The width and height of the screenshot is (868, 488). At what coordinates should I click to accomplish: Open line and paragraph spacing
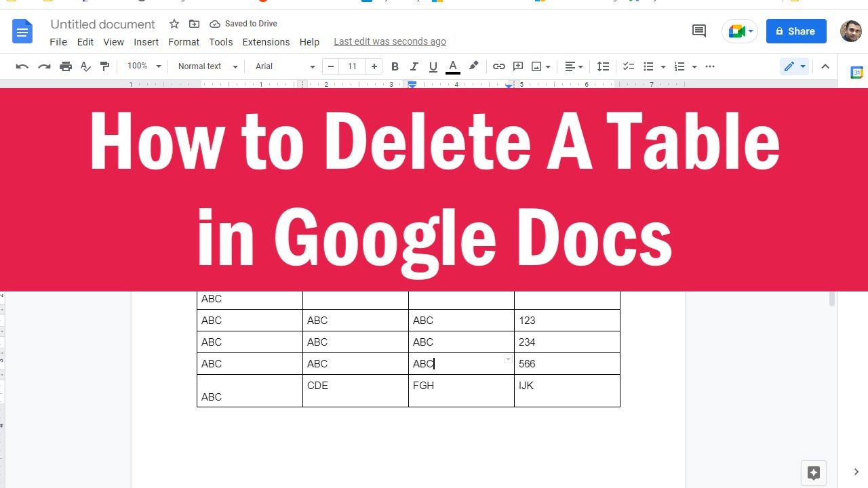coord(603,66)
